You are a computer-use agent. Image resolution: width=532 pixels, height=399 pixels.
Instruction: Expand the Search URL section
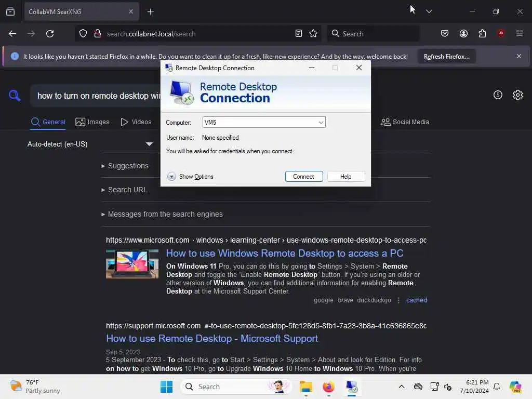point(125,190)
